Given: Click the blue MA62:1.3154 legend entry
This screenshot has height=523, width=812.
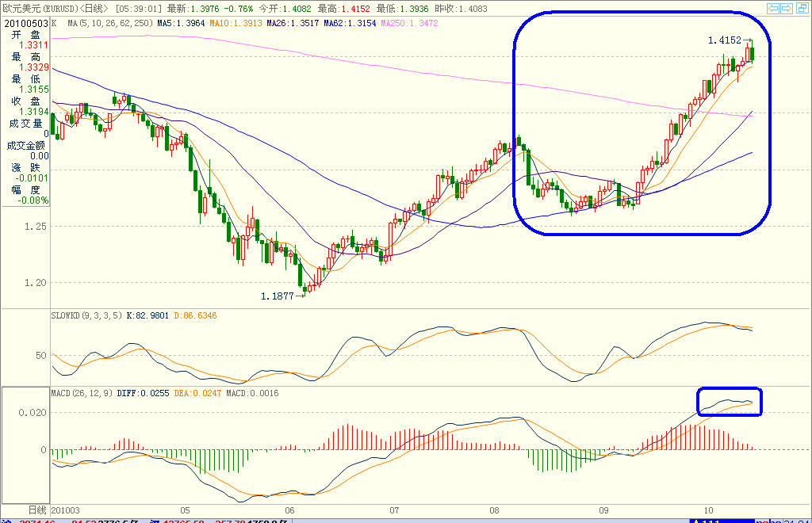Looking at the screenshot, I should coord(350,23).
